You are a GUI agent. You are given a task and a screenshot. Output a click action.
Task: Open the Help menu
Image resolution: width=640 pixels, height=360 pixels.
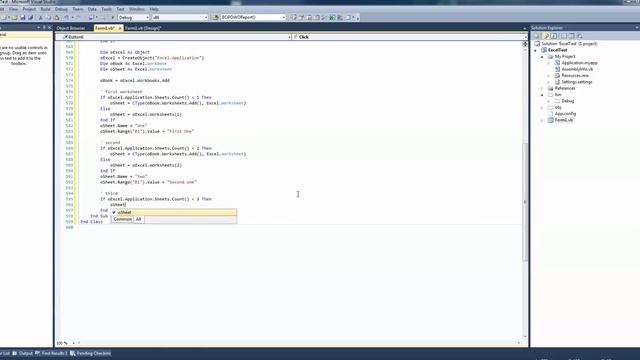[154, 9]
